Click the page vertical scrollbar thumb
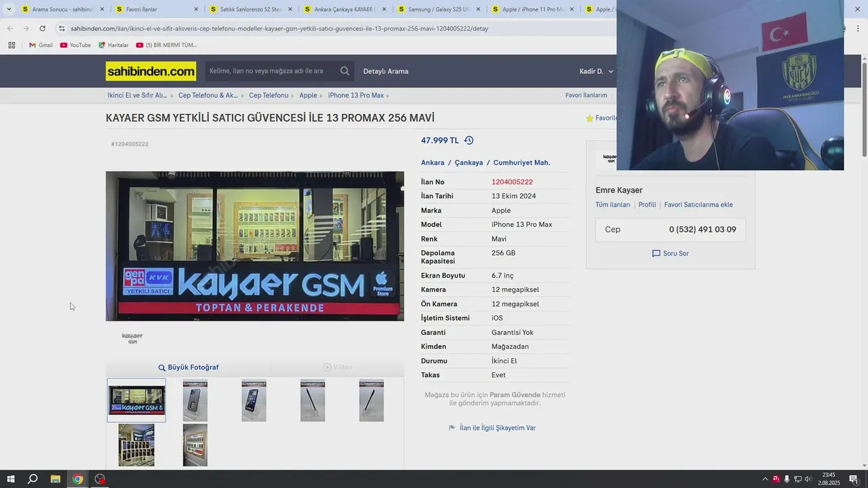The width and height of the screenshot is (868, 488). [x=865, y=108]
